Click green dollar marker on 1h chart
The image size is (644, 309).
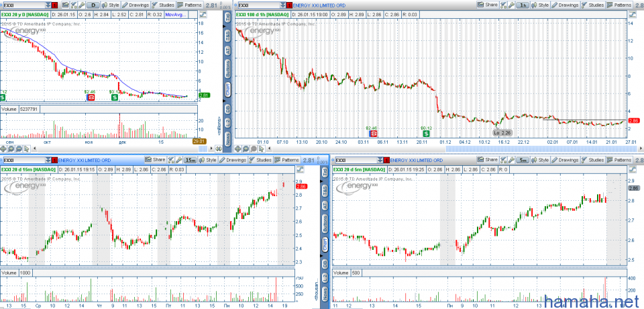pyautogui.click(x=427, y=134)
